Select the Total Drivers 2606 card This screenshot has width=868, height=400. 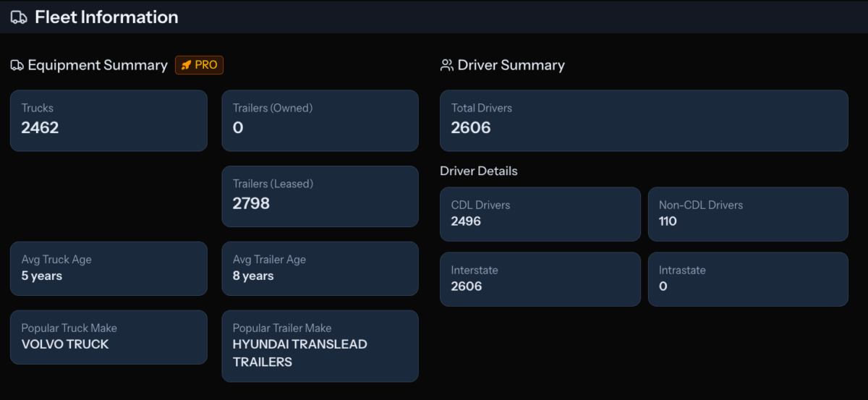pos(644,121)
